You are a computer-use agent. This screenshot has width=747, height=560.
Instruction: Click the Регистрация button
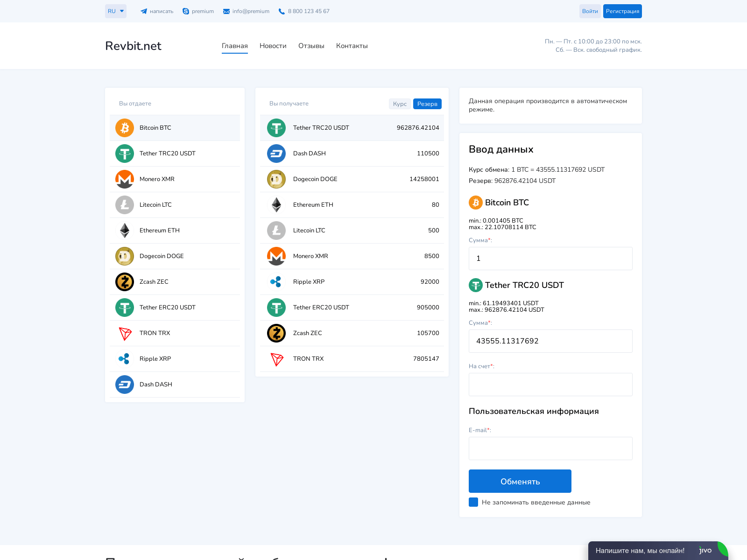click(x=622, y=11)
